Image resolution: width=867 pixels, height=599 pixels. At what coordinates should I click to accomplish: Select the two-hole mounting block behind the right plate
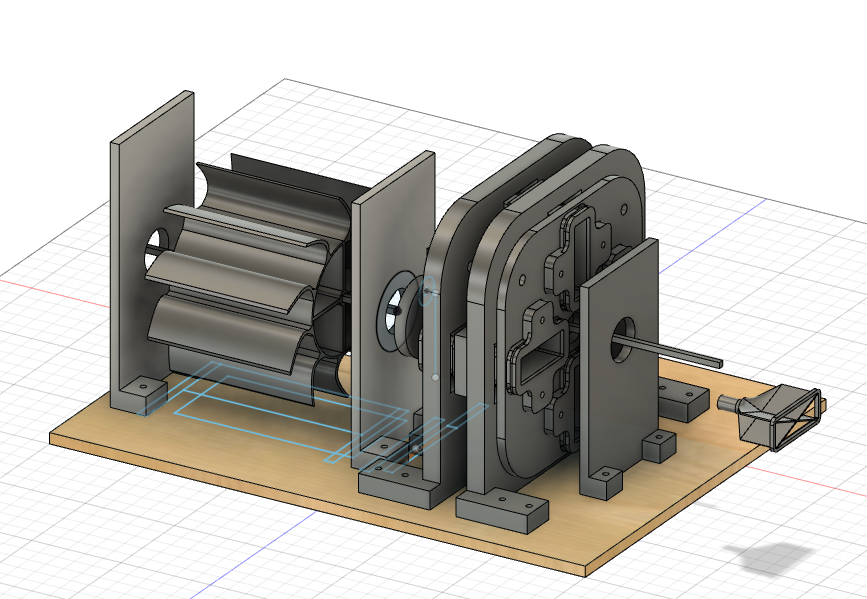tap(683, 398)
